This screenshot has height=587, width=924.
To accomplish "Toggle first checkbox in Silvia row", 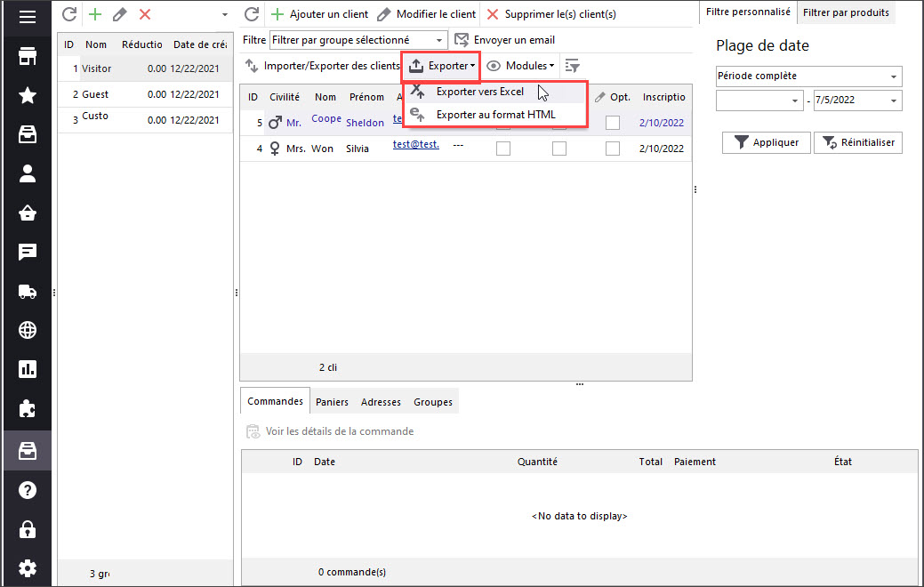I will pyautogui.click(x=503, y=149).
